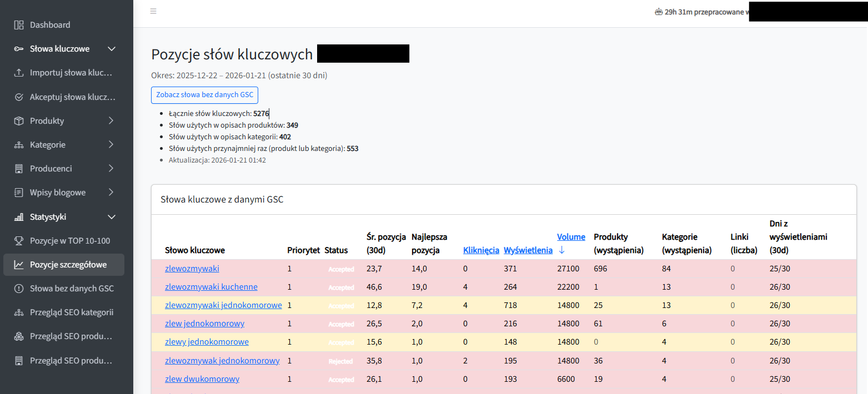Collapse the Statystyki section chevron
The height and width of the screenshot is (394, 868).
111,217
